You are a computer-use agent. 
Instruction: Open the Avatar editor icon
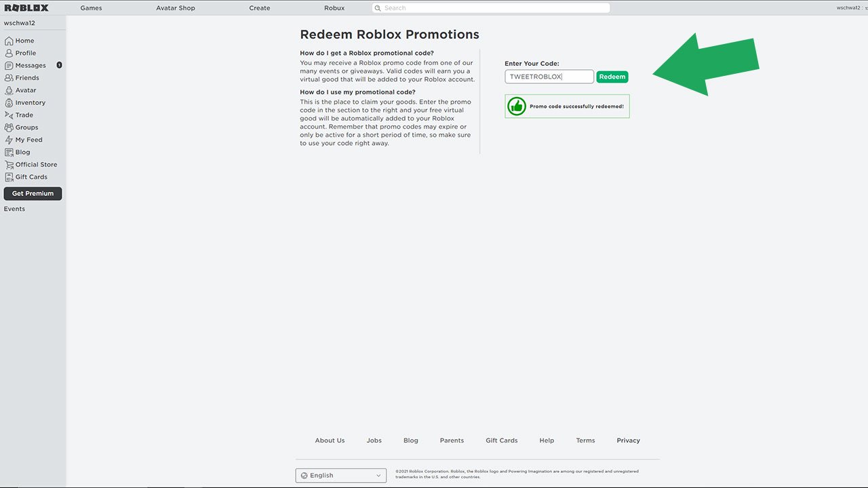click(x=9, y=90)
